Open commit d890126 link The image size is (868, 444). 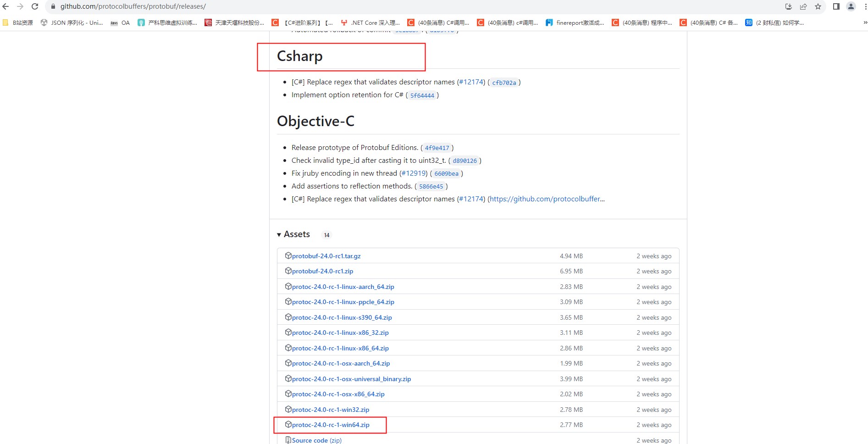[464, 161]
